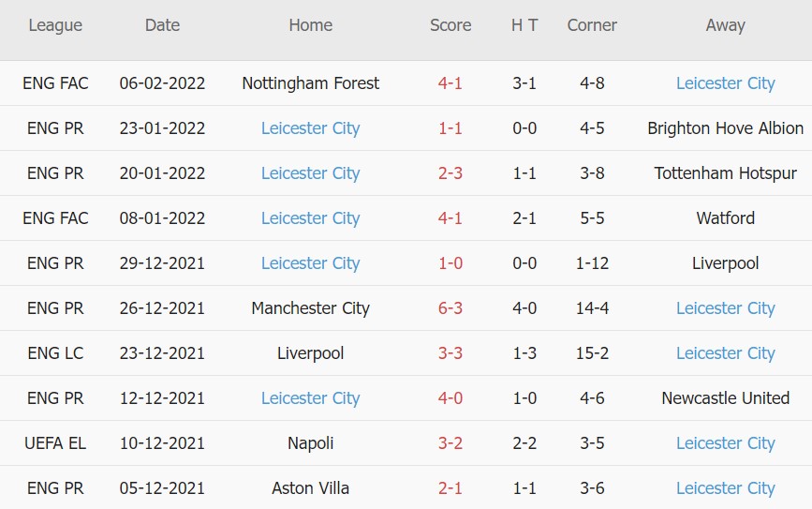Open the 4-0 score against Newcastle United
The width and height of the screenshot is (812, 509).
click(450, 398)
